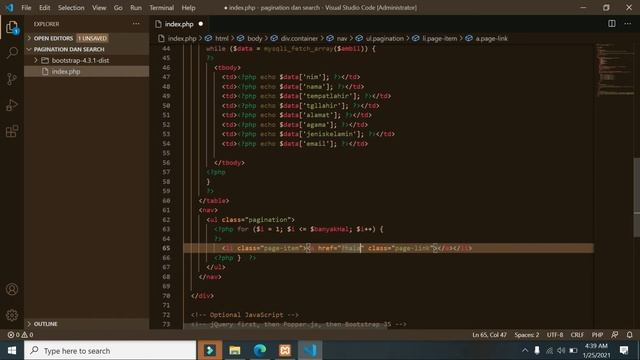Click body in the breadcrumb
This screenshot has width=640, height=360.
click(255, 38)
